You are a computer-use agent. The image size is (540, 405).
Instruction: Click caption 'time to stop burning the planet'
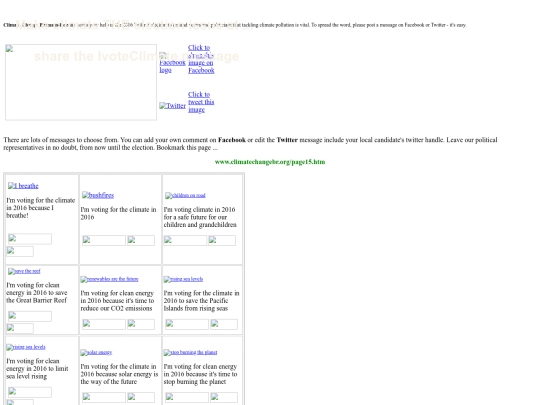pyautogui.click(x=200, y=378)
